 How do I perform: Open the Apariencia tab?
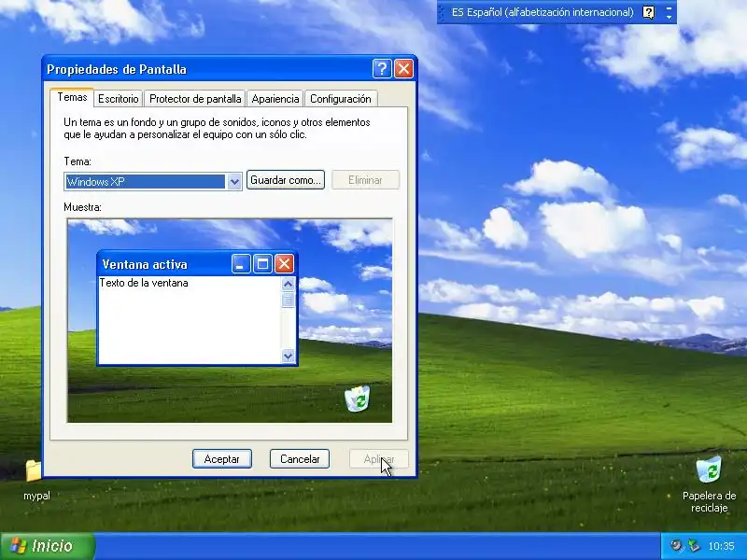(275, 99)
